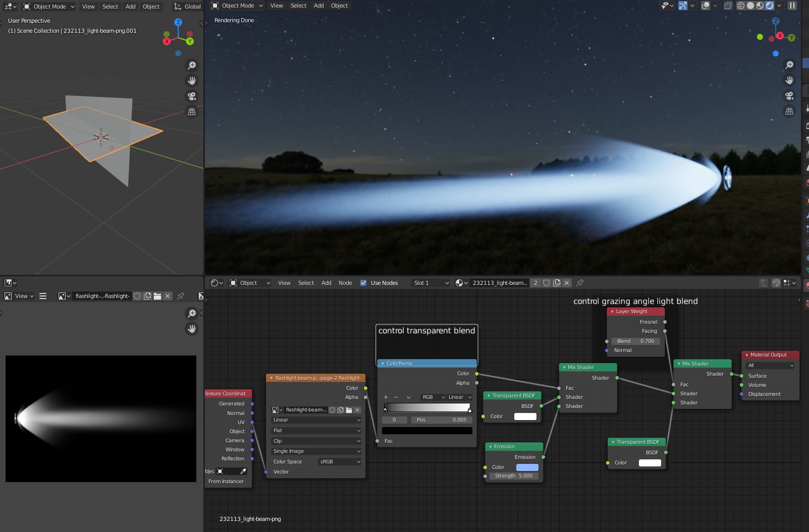Pause the rendering with the pause button
Image resolution: width=809 pixels, height=532 pixels.
pos(792,6)
